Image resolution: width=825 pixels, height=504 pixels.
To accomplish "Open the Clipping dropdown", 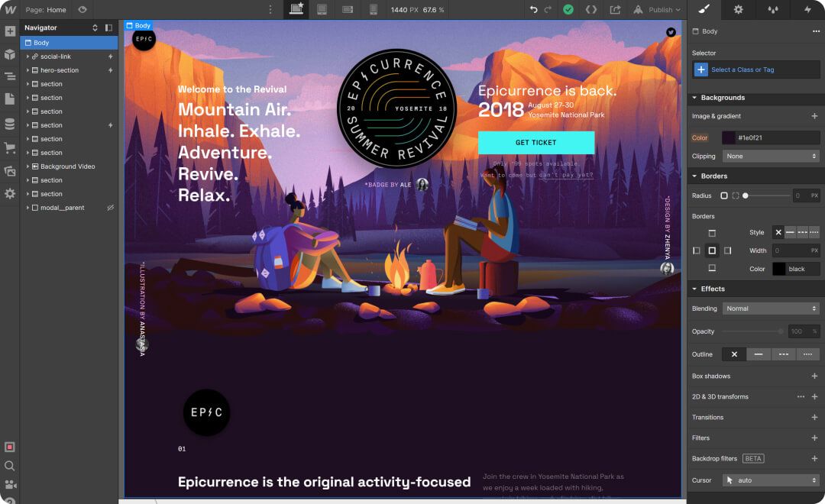I will click(x=770, y=157).
